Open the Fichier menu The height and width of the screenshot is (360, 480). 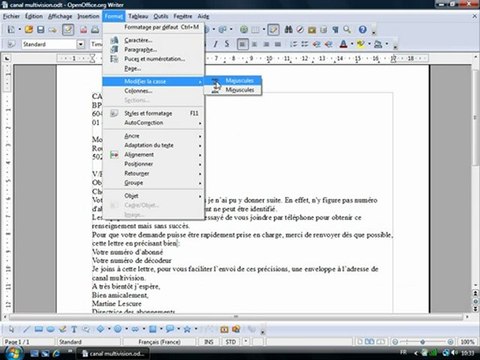tap(12, 16)
